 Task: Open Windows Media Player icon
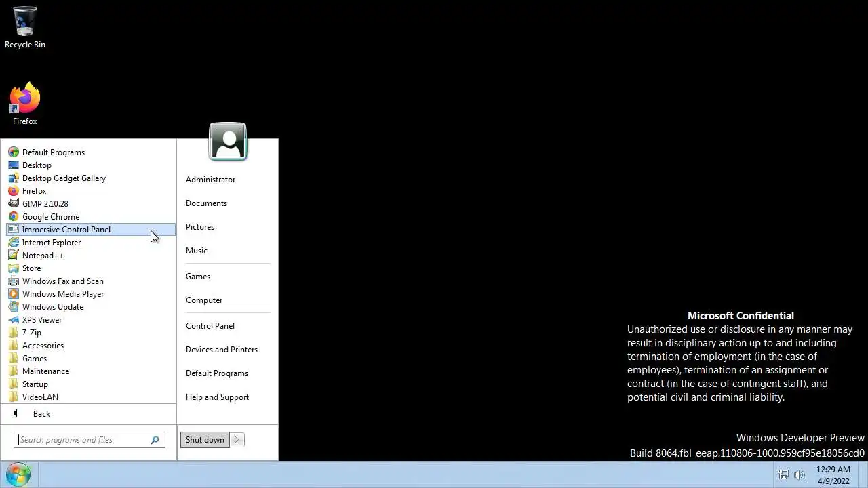point(14,294)
